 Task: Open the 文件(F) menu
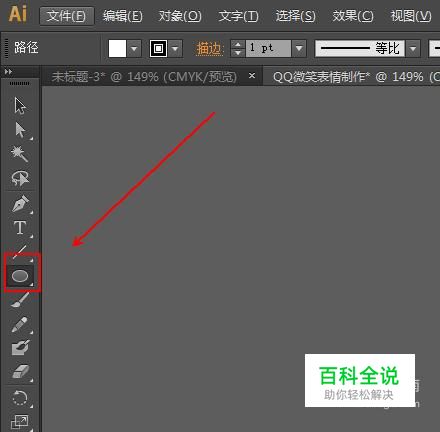pyautogui.click(x=66, y=16)
